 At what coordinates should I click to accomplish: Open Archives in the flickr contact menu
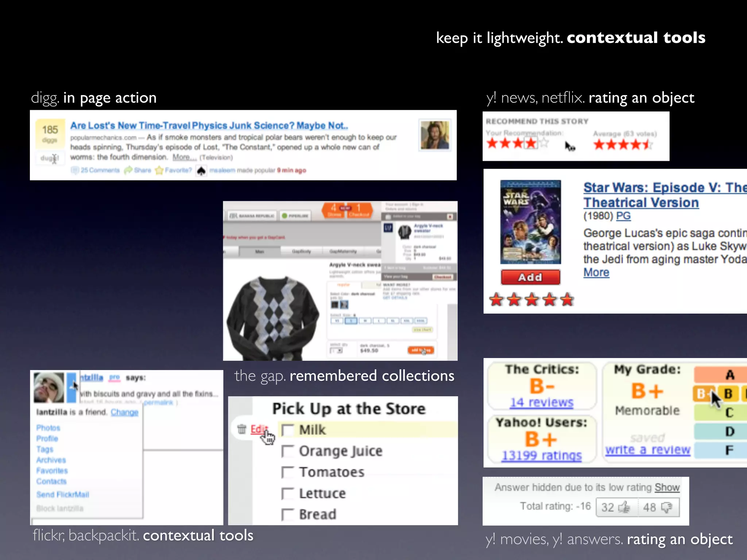51,460
